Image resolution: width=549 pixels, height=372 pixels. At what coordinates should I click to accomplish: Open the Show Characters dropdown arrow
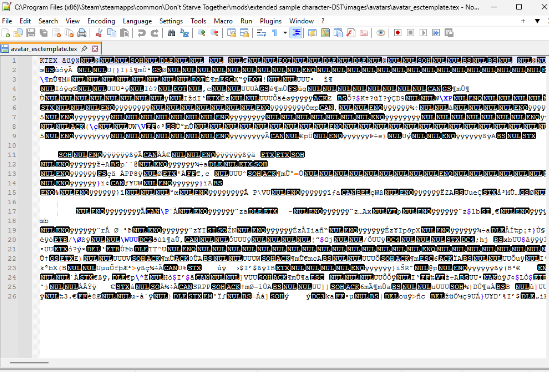tap(285, 33)
